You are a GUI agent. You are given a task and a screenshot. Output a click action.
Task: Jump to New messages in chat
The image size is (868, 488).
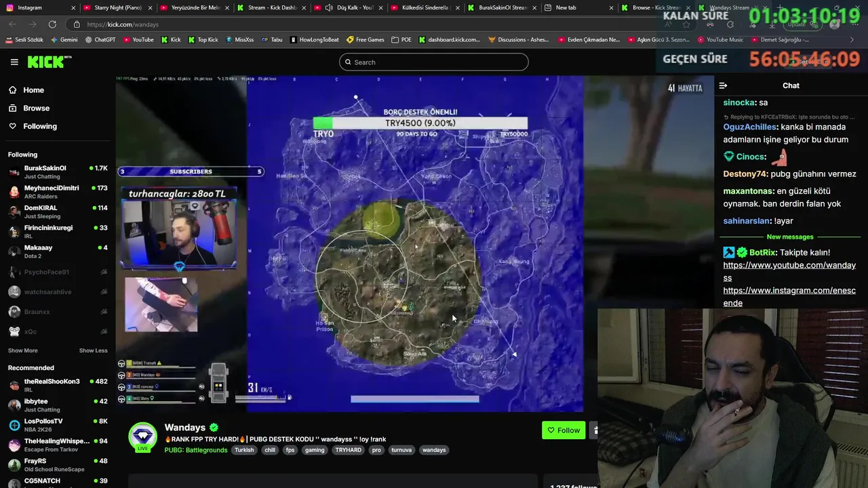(789, 237)
